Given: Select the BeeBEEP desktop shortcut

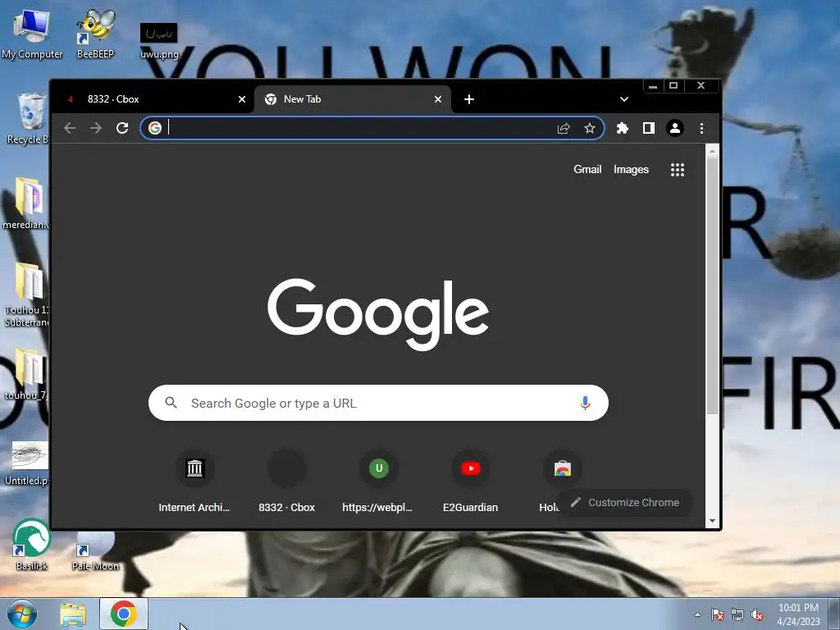Looking at the screenshot, I should pyautogui.click(x=95, y=34).
